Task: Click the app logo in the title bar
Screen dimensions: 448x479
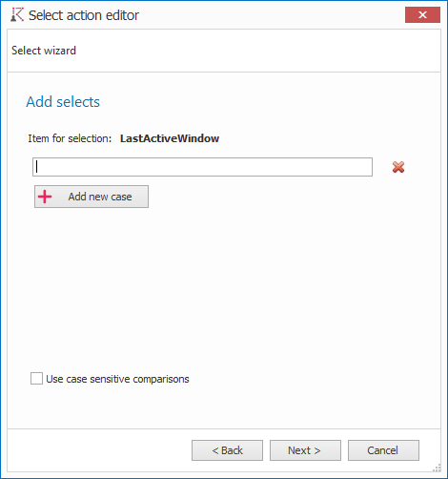Action: tap(17, 14)
